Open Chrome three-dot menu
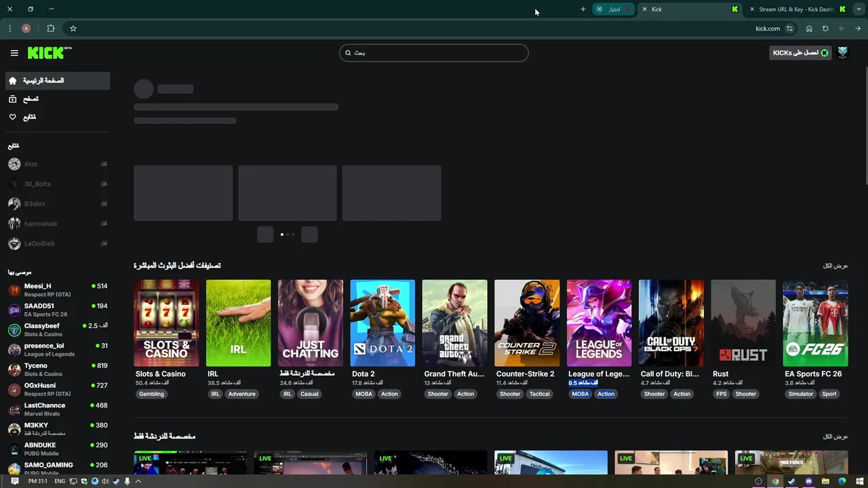Viewport: 868px width, 488px height. coord(9,28)
